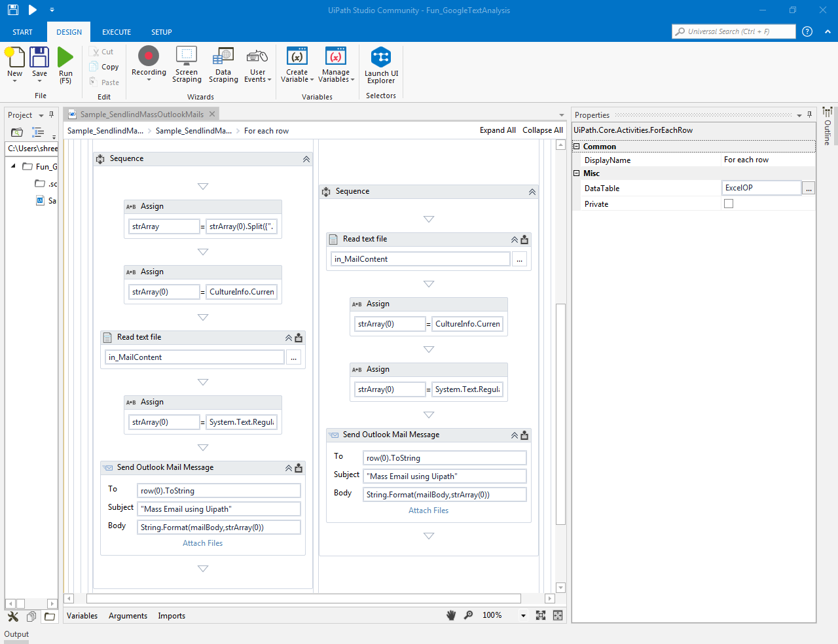Viewport: 838px width, 644px height.
Task: Click the DataTable ellipsis button
Action: [x=809, y=188]
